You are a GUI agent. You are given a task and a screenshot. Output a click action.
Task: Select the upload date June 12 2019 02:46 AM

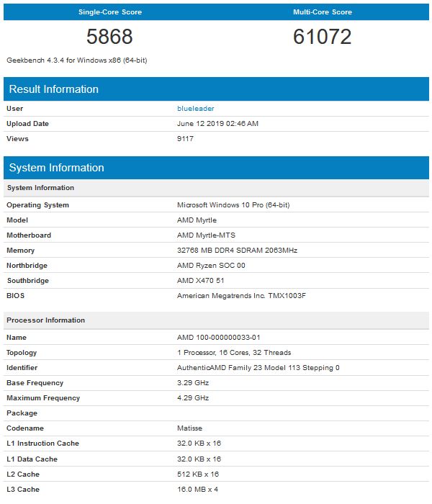point(217,124)
